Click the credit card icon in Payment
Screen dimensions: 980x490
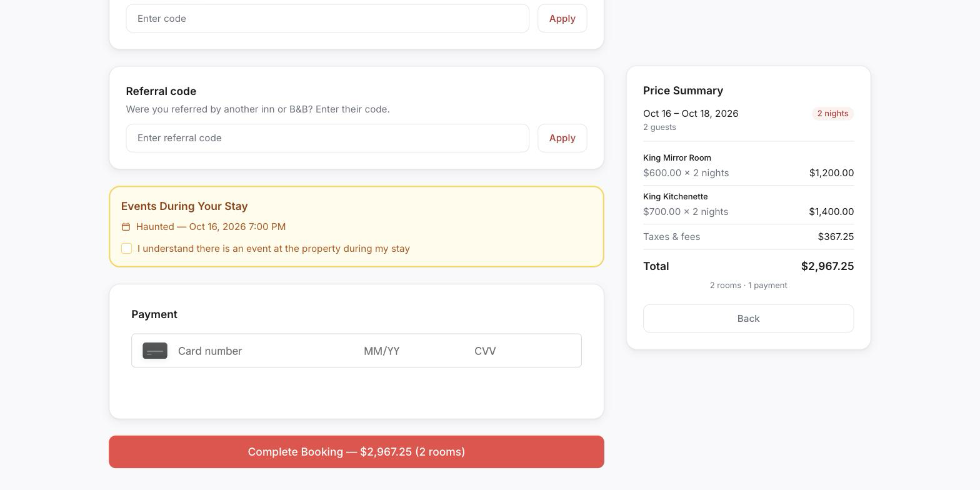pos(155,351)
